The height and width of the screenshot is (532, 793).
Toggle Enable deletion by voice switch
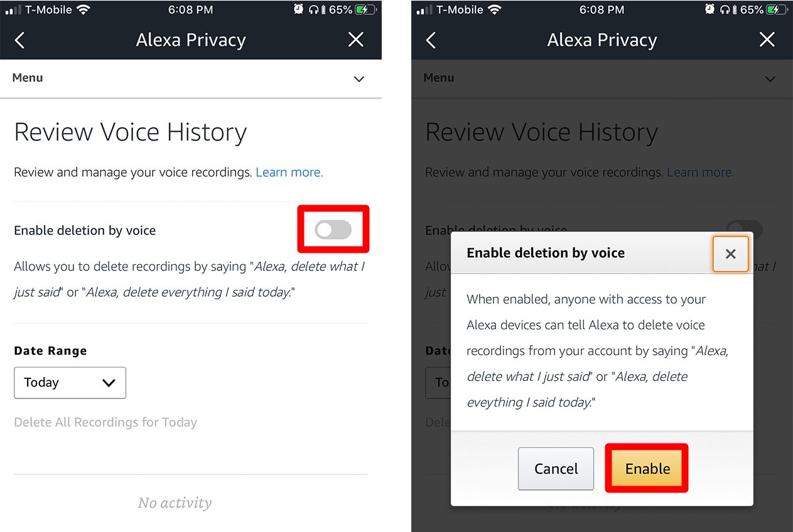[x=333, y=230]
